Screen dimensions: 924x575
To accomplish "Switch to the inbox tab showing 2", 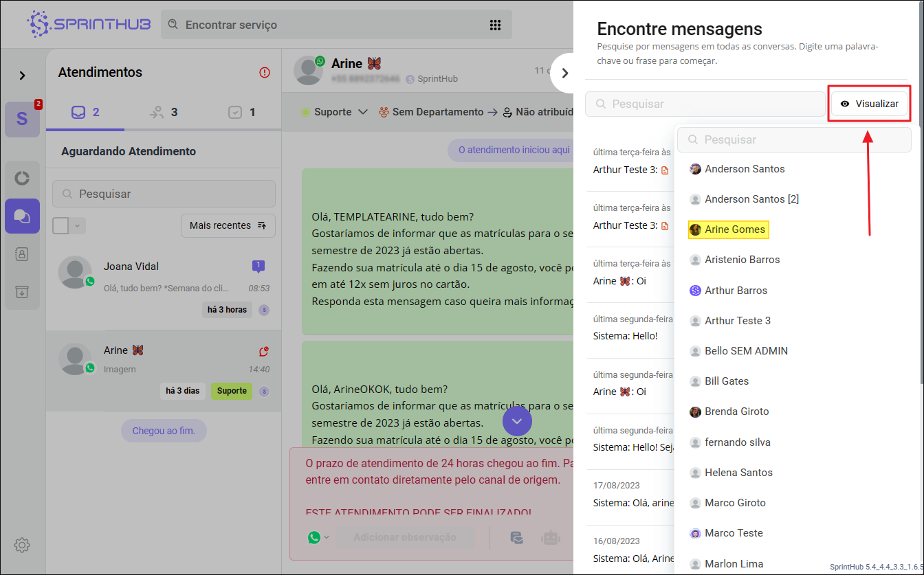I will pyautogui.click(x=85, y=112).
